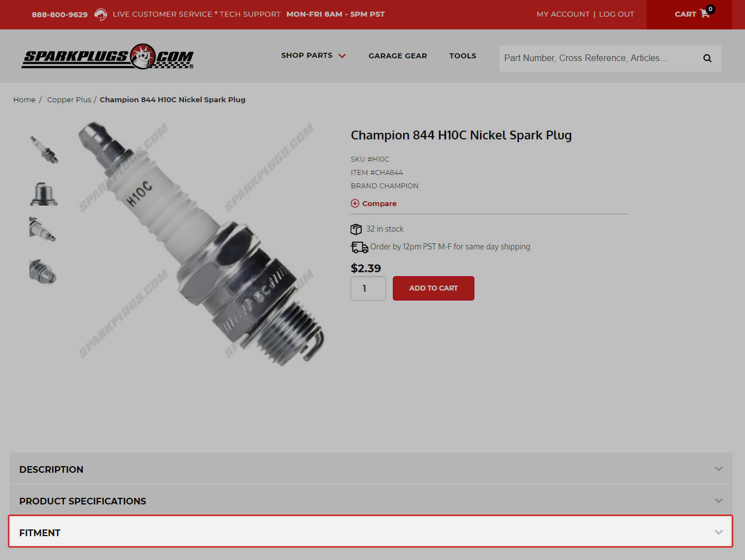Go to My Account
This screenshot has width=745, height=560.
(x=563, y=14)
